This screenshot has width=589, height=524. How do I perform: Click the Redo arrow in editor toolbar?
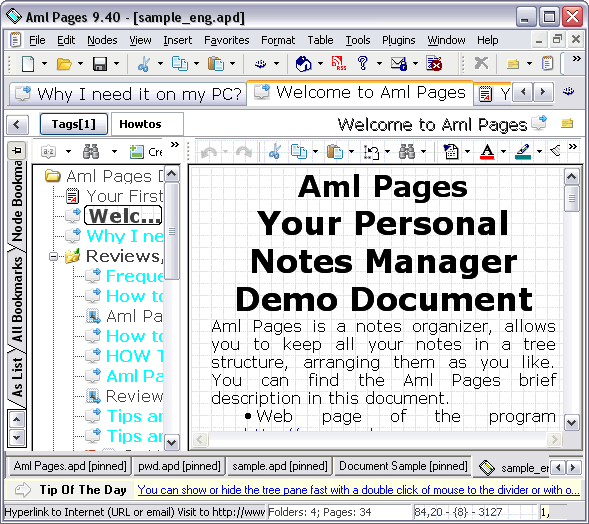click(244, 152)
